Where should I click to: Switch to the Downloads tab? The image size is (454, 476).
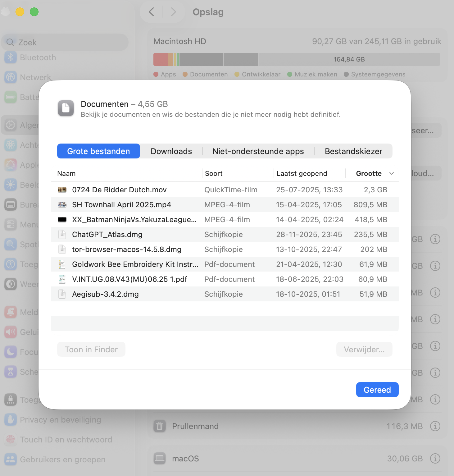pyautogui.click(x=171, y=151)
